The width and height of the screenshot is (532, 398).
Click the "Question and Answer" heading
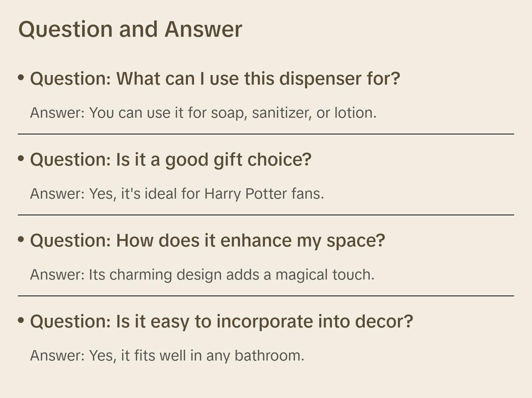point(130,29)
